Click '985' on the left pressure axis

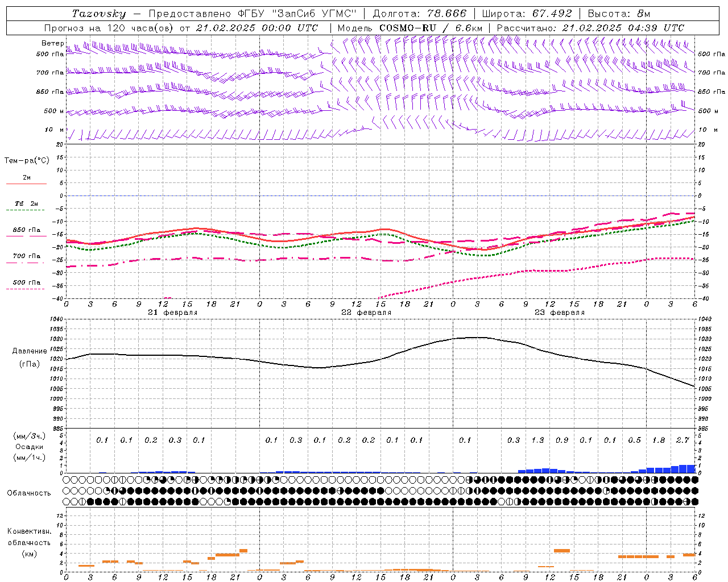click(59, 429)
